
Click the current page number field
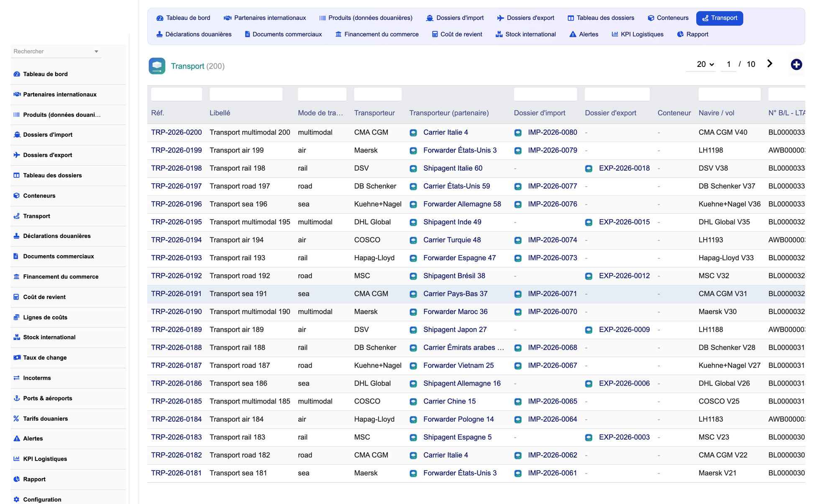point(729,64)
